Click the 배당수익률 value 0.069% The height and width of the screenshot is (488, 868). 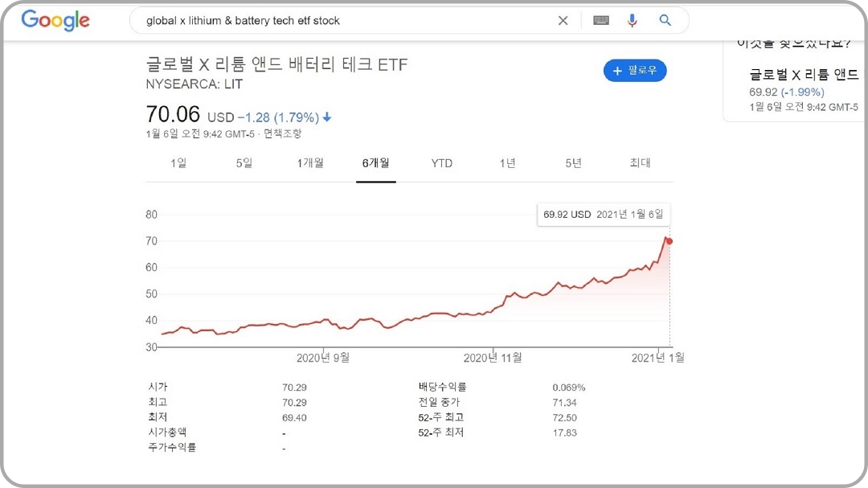[x=568, y=388]
